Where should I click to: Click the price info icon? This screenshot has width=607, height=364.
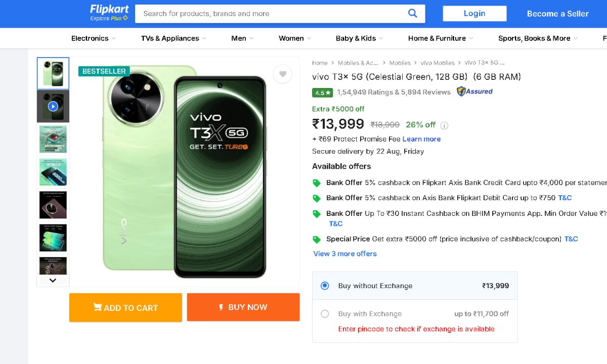point(444,125)
